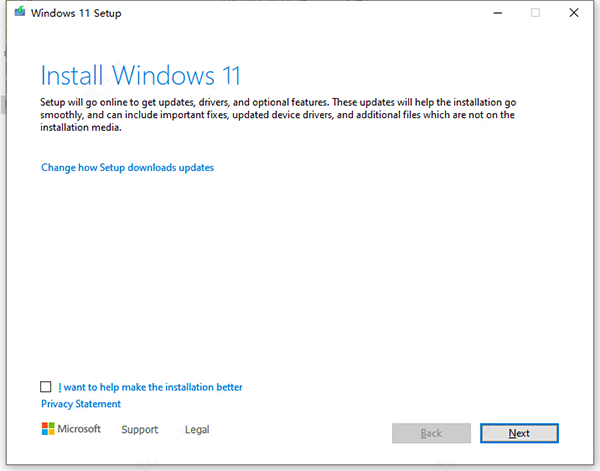Screen dimensions: 600x471
Task: Click the blank white area in dialog center
Action: (300, 270)
